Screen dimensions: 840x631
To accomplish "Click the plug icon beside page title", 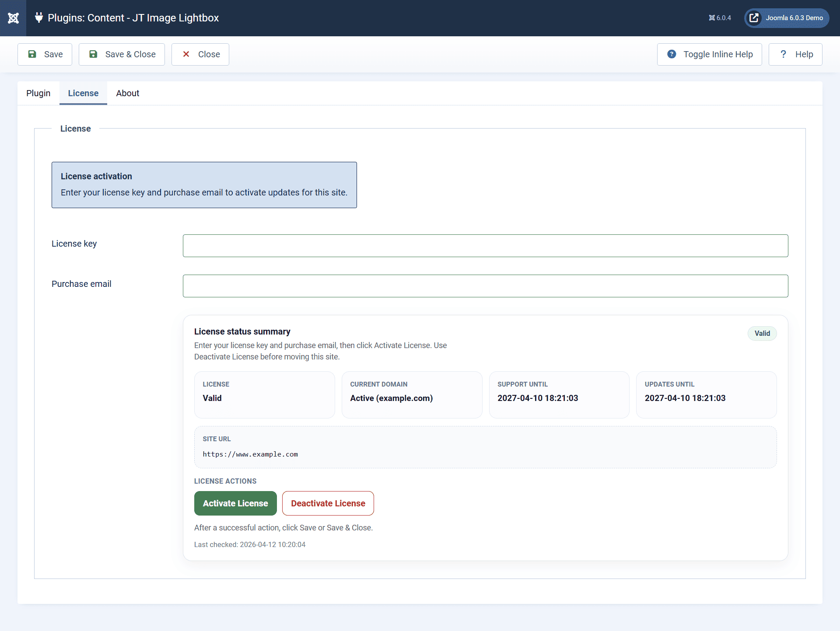I will coord(39,17).
